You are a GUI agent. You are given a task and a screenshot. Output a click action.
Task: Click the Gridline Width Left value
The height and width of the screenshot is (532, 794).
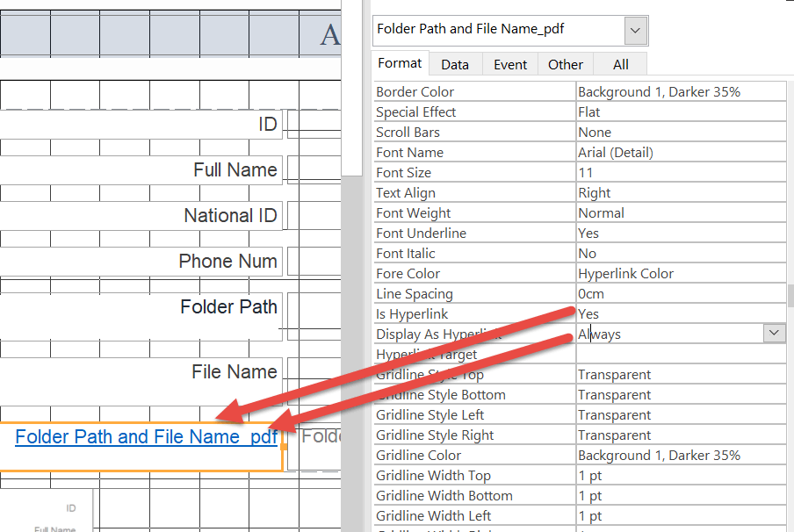click(681, 516)
